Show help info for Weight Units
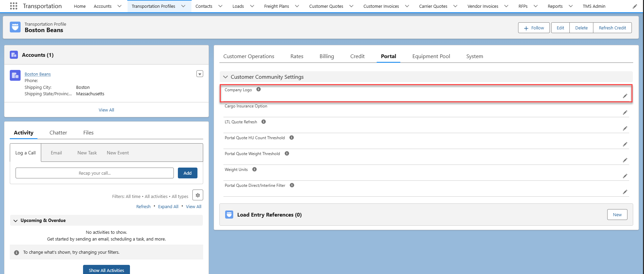The image size is (644, 274). tap(254, 169)
